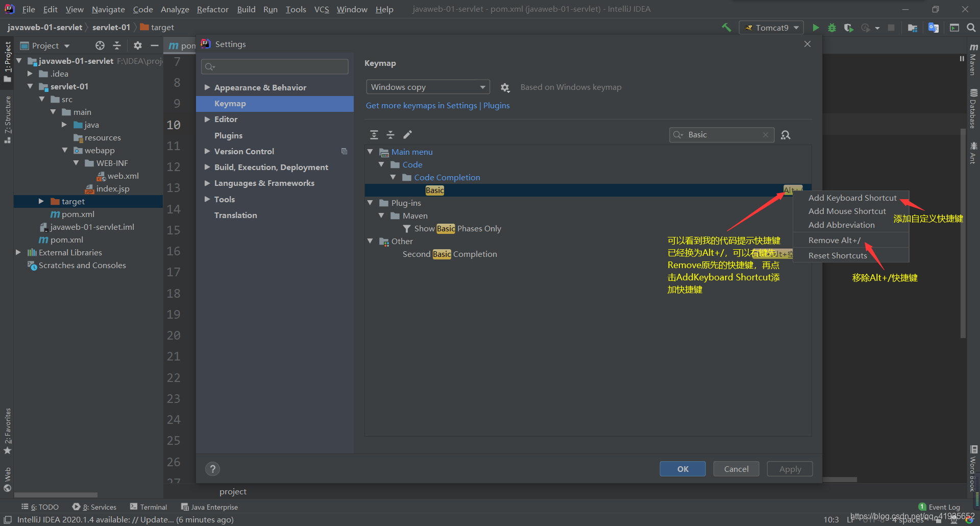Screen dimensions: 980x526
Task: Collapse all in Project panel toolbar
Action: [117, 45]
